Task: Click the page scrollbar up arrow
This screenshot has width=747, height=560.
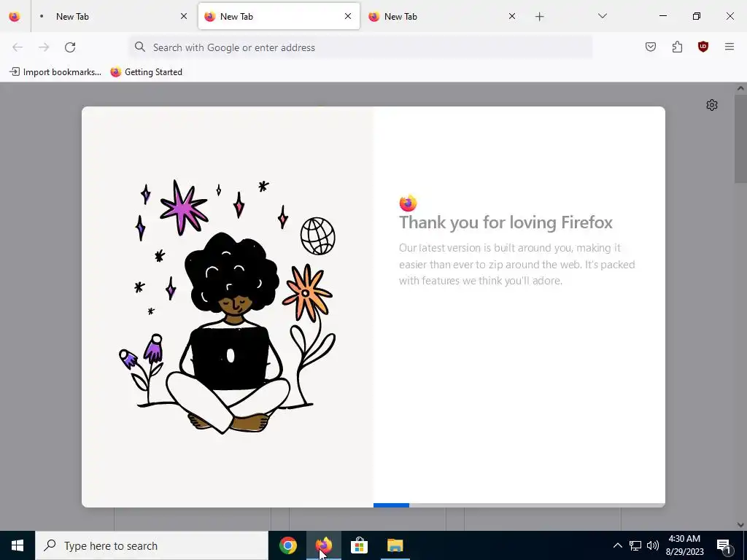Action: point(741,88)
